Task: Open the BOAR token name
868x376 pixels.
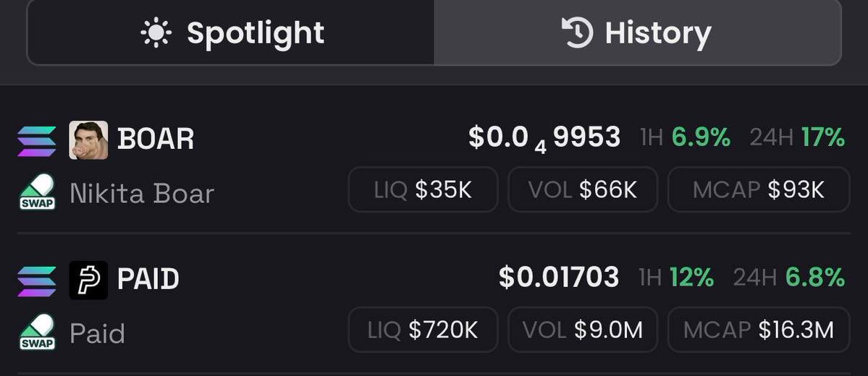Action: coord(156,138)
